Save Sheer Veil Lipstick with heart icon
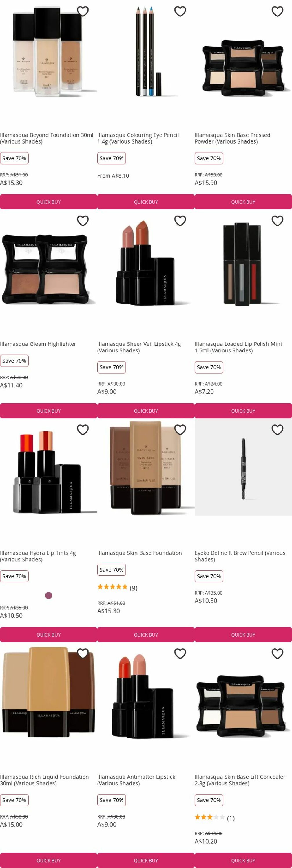The height and width of the screenshot is (868, 292). pyautogui.click(x=180, y=221)
